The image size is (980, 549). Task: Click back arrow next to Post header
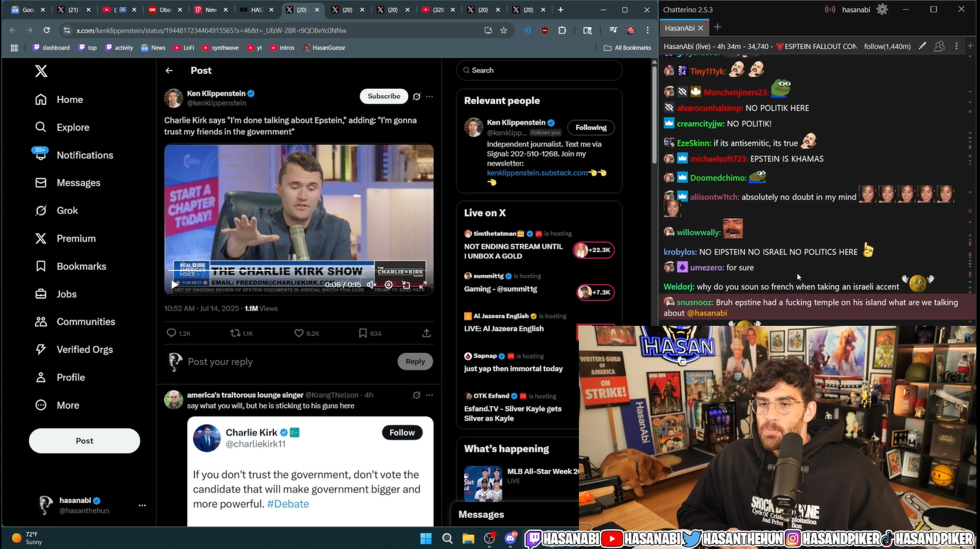169,70
